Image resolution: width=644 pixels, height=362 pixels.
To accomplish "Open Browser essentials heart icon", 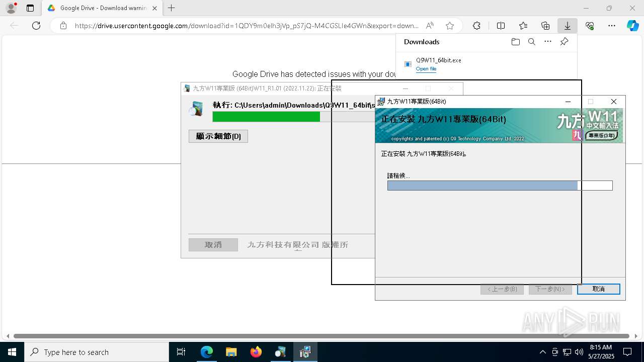I will [590, 26].
